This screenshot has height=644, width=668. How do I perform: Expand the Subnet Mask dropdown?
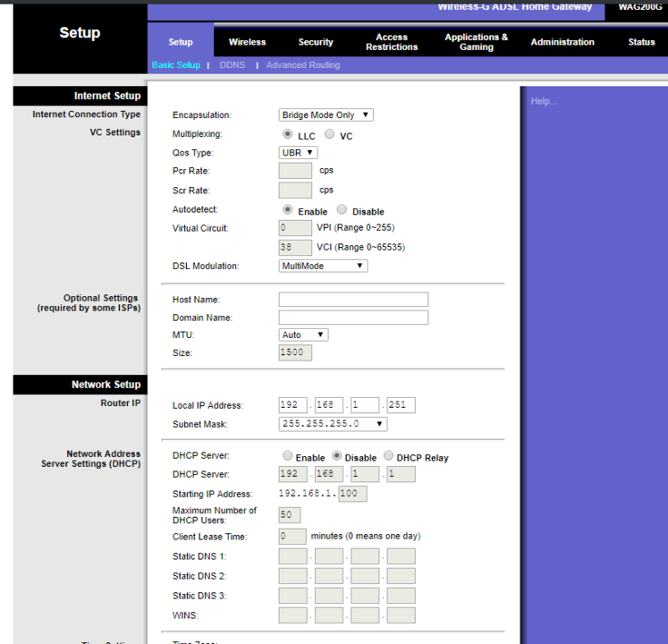click(333, 424)
